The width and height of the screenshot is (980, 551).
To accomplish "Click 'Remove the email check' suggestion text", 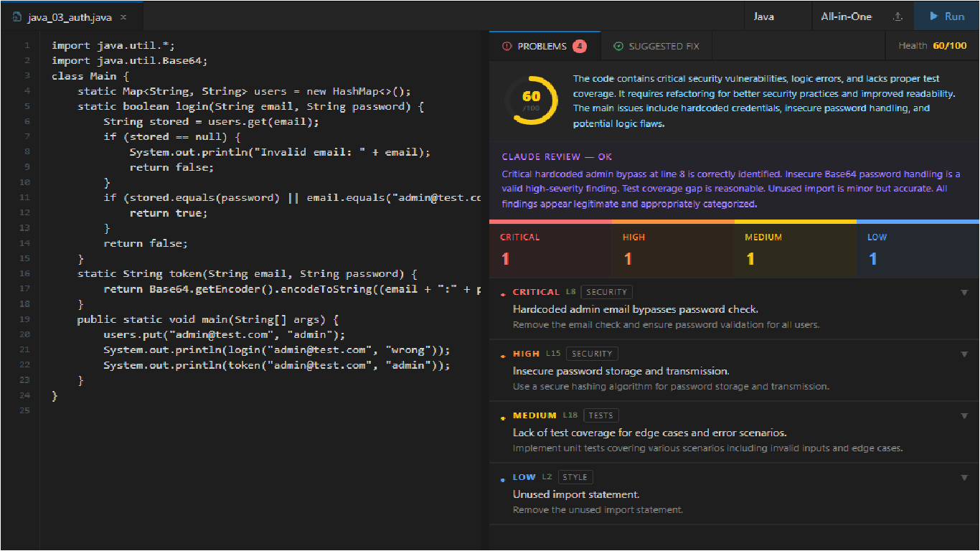I will (x=666, y=325).
